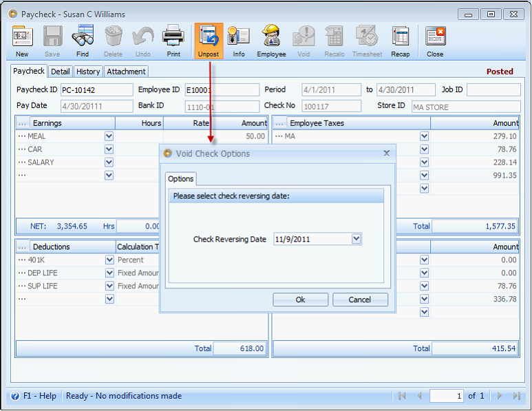Viewport: 532px width, 411px height.
Task: Click the Period start date 4/1/2011
Action: click(x=332, y=90)
